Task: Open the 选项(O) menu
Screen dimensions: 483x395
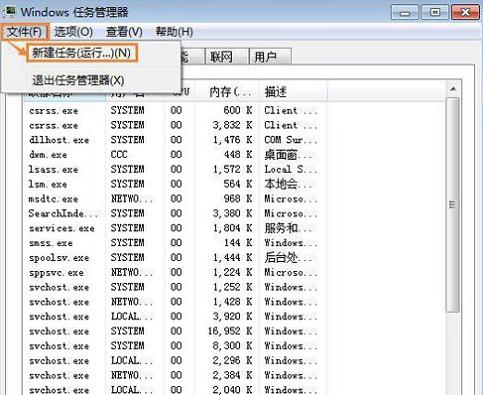Action: [73, 32]
